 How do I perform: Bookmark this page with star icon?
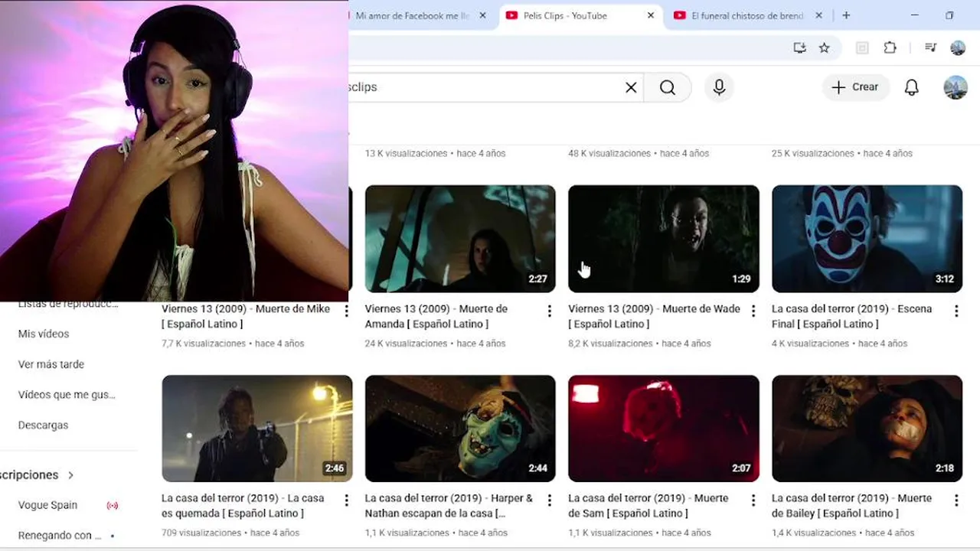[x=825, y=47]
